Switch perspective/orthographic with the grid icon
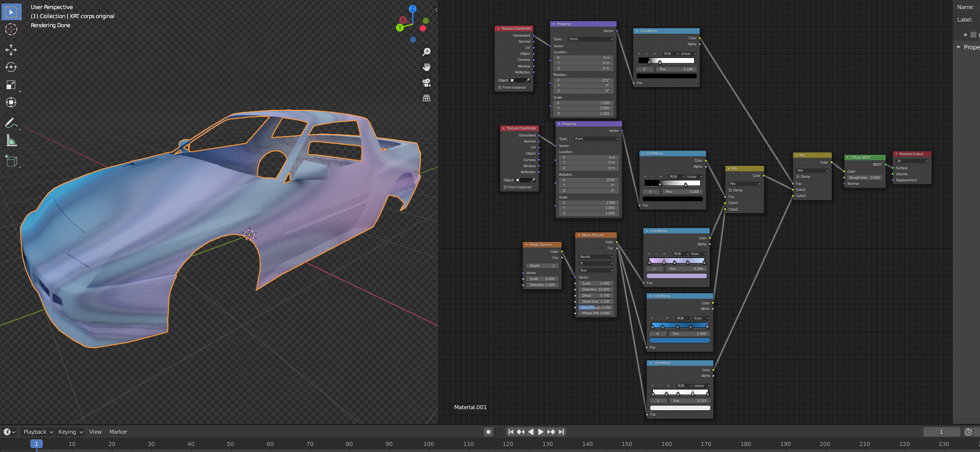The width and height of the screenshot is (980, 452). tap(426, 98)
